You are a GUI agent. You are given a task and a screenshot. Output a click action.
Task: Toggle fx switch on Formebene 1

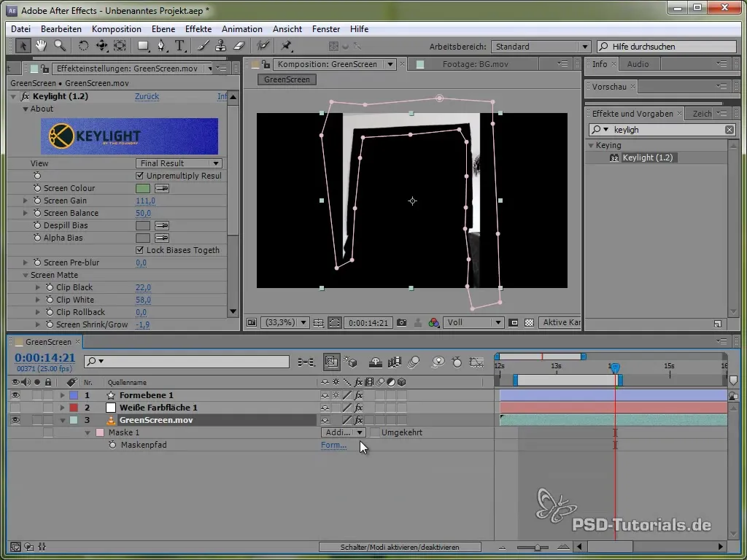coord(359,395)
